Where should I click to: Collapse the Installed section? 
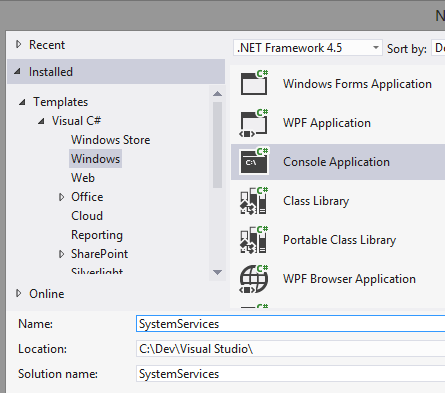(17, 71)
